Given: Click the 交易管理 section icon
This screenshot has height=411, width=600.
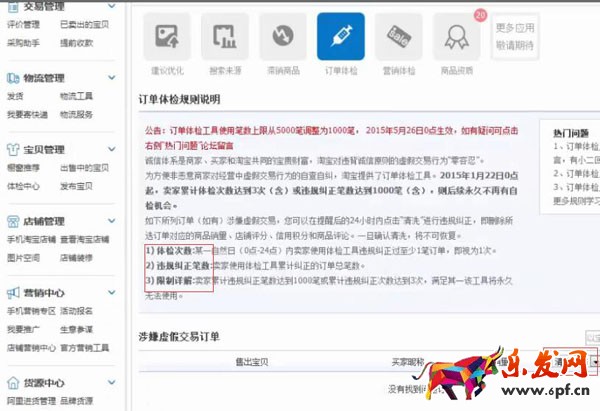Looking at the screenshot, I should pyautogui.click(x=13, y=6).
